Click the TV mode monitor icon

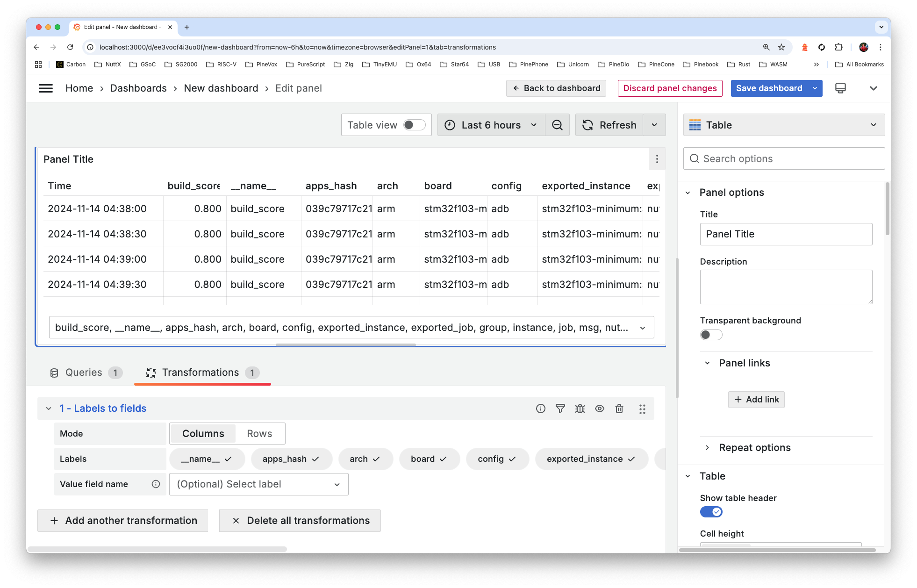[840, 88]
